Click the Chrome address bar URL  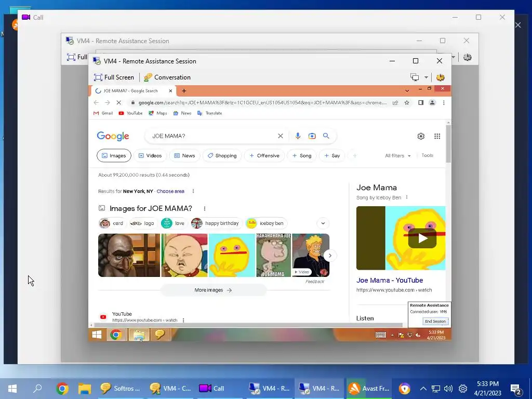[262, 102]
